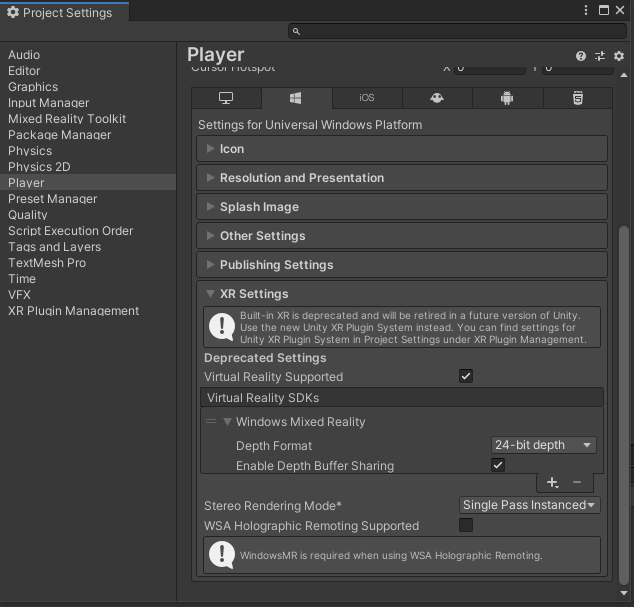Click the scrollbar up arrow
The height and width of the screenshot is (607, 634).
624,75
